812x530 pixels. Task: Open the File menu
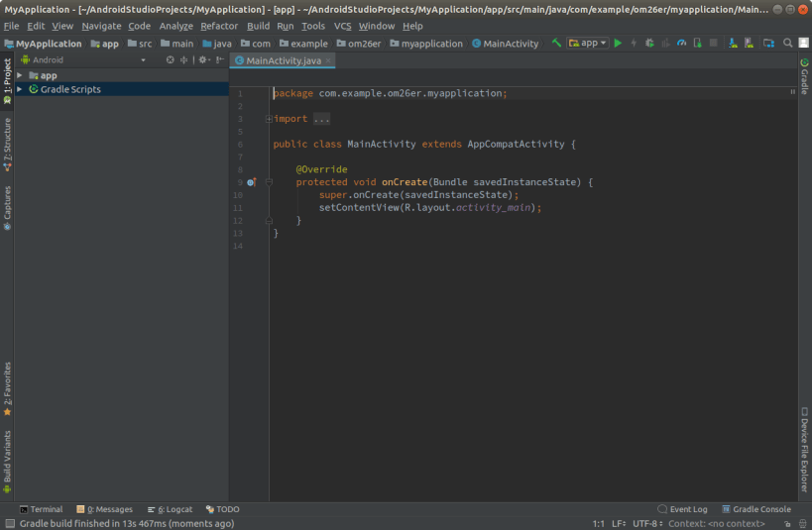[x=11, y=26]
